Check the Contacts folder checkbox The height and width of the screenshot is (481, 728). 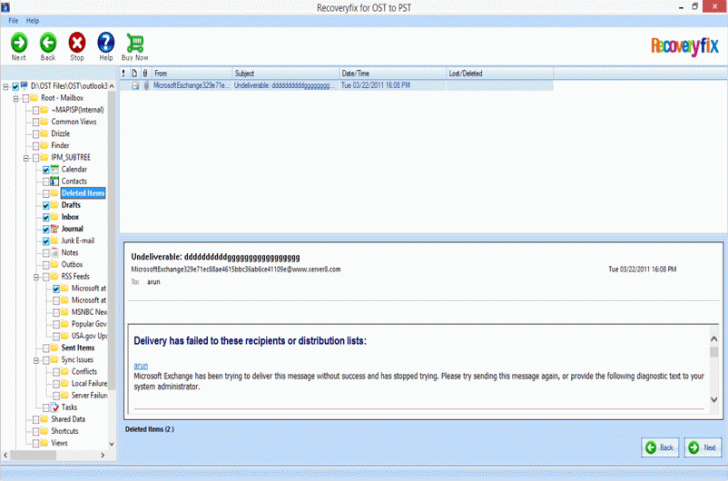click(x=46, y=182)
